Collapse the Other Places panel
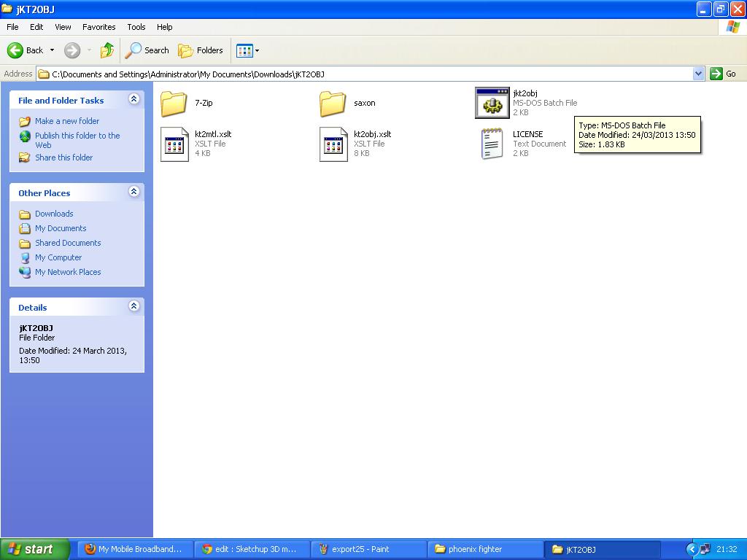This screenshot has width=747, height=560. pyautogui.click(x=134, y=192)
